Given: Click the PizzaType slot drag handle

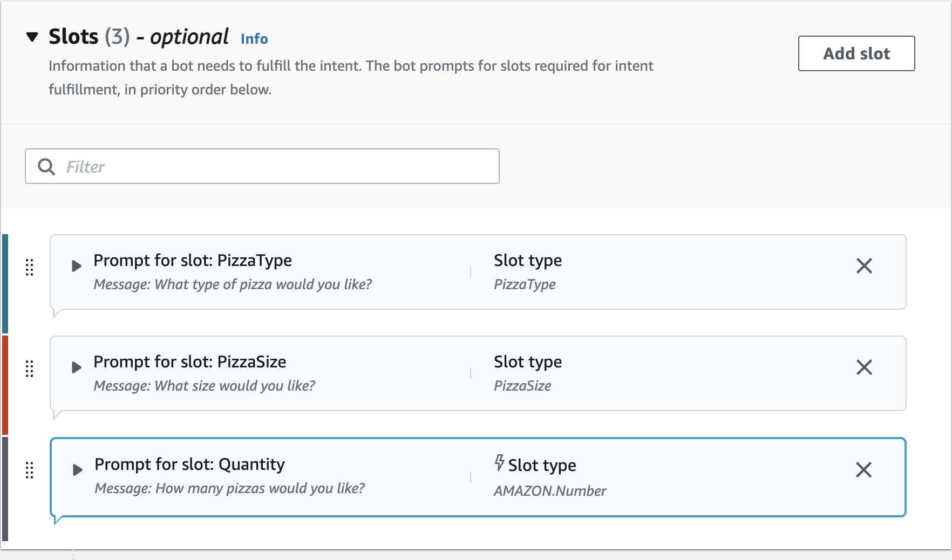Looking at the screenshot, I should point(30,267).
